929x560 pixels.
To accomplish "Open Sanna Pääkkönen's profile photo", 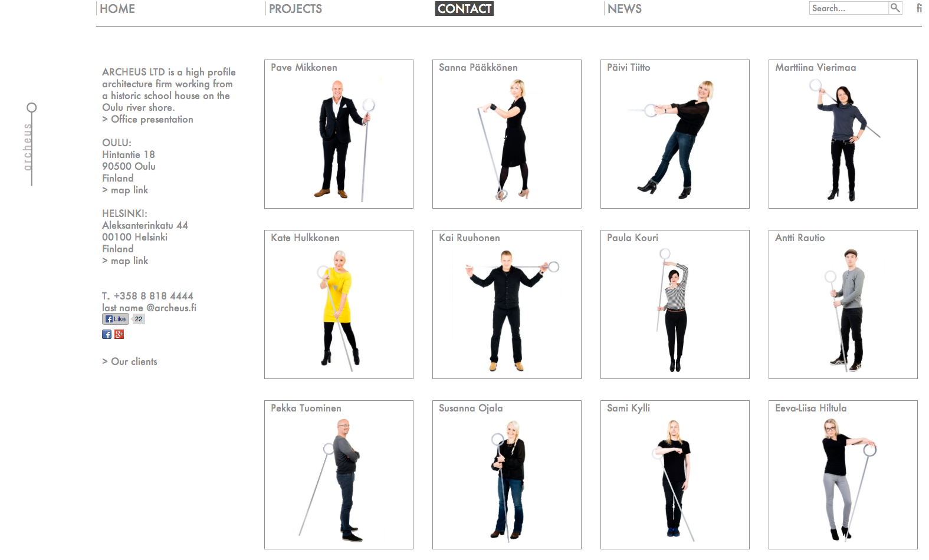I will click(x=507, y=134).
